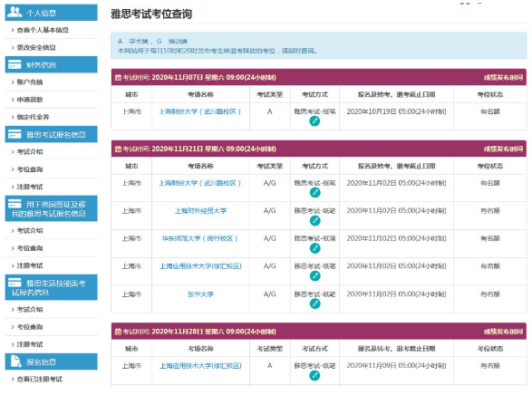Select 申请退款 in the sidebar
Image resolution: width=532 pixels, height=395 pixels.
(30, 100)
